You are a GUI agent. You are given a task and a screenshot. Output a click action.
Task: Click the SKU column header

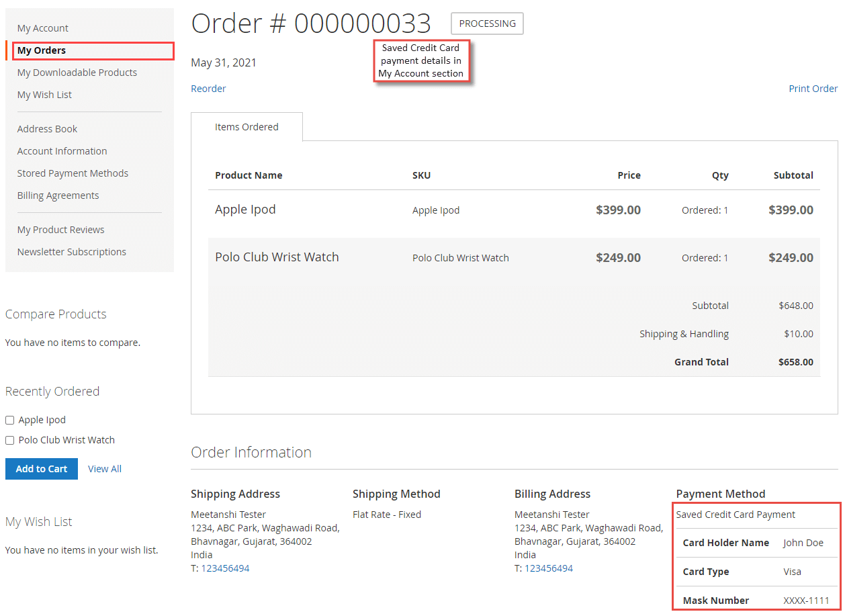[421, 175]
